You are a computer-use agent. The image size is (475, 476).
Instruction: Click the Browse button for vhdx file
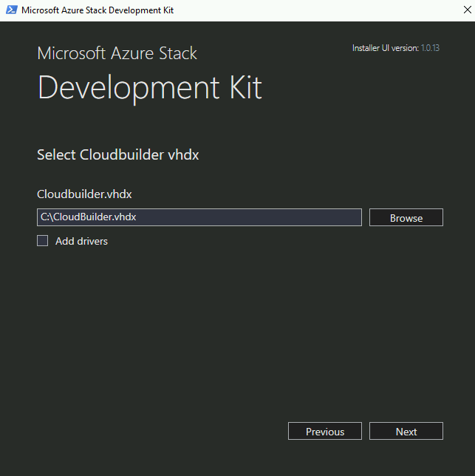(x=406, y=217)
